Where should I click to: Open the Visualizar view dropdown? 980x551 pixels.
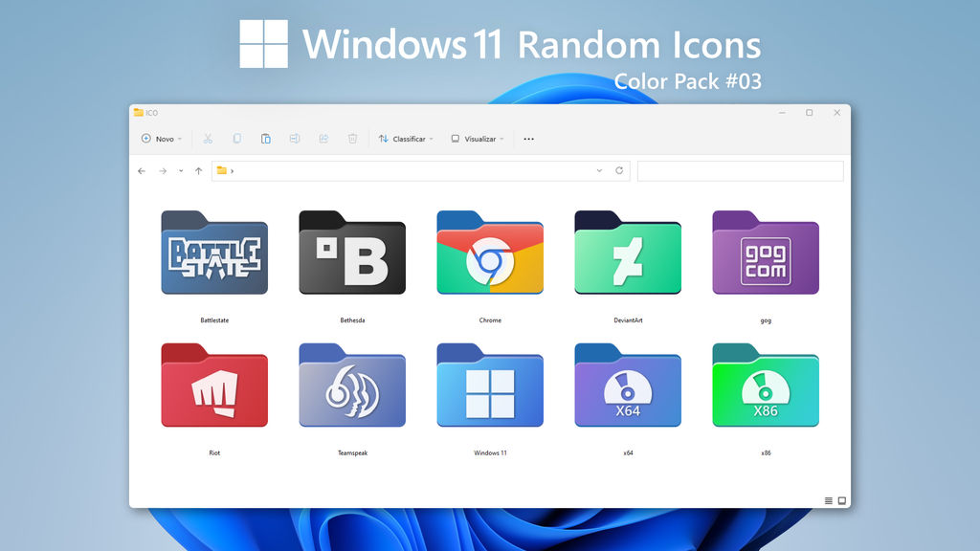point(478,139)
